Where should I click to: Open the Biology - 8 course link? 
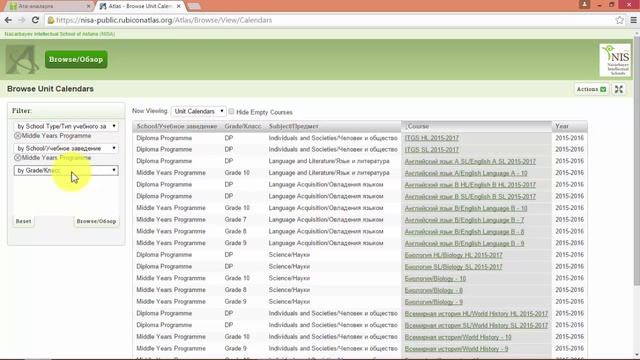click(x=433, y=291)
